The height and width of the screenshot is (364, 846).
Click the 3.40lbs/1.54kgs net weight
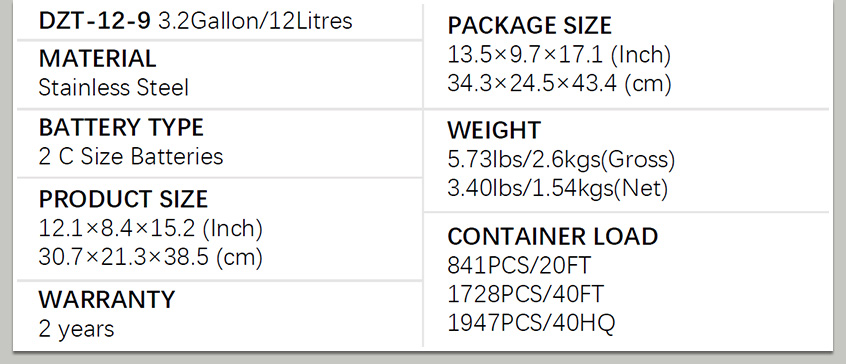click(557, 189)
